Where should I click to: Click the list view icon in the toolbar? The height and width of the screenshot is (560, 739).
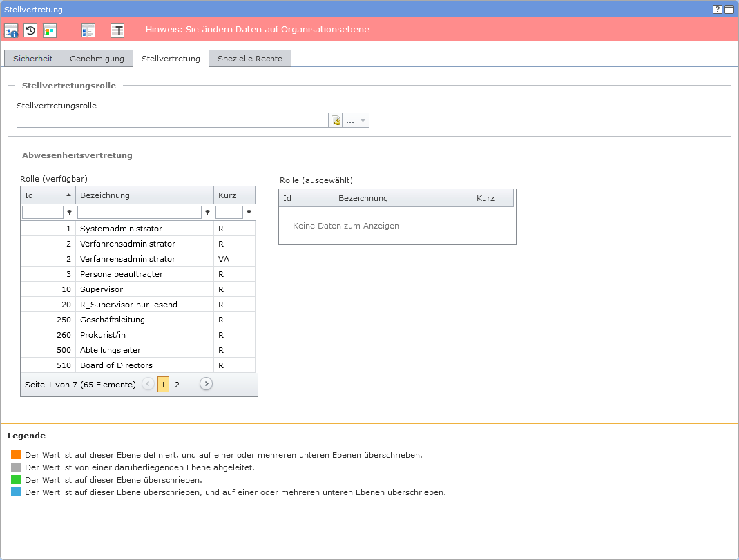[88, 30]
